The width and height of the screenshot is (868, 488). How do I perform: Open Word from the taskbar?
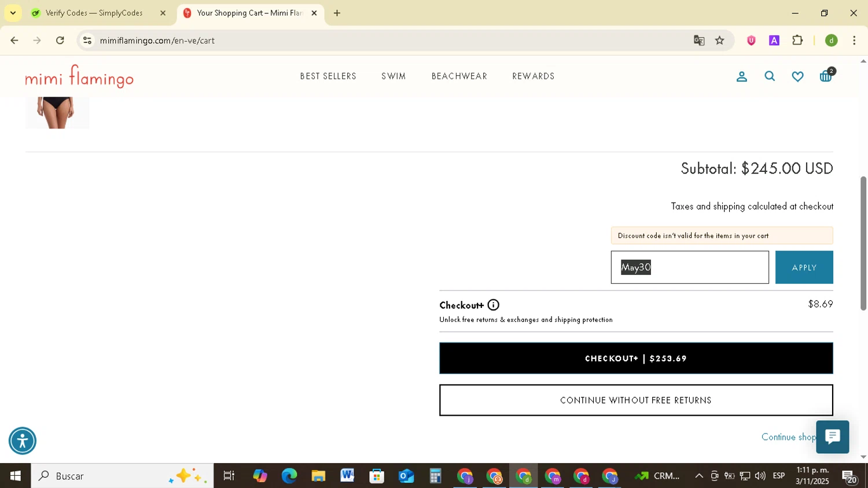[347, 476]
